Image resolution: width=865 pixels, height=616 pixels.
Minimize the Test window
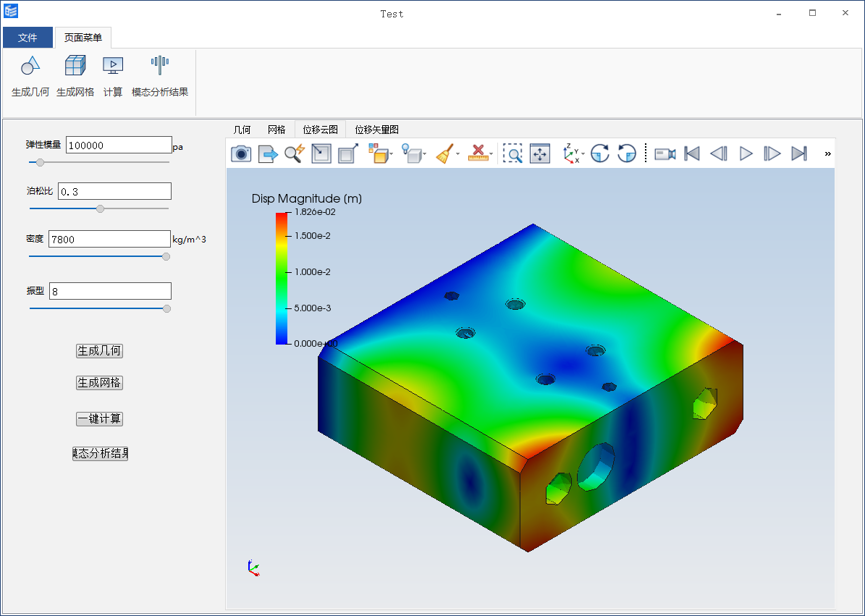click(x=779, y=13)
